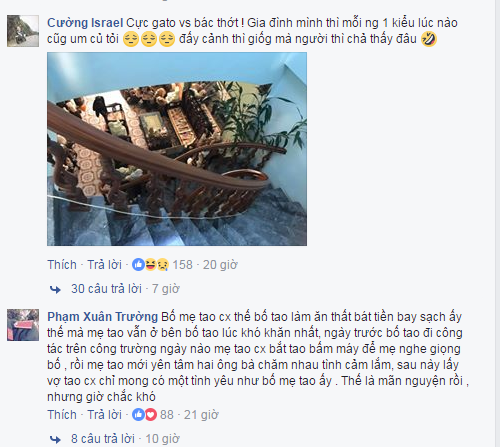Expand the 30 câu trả lời thread
Viewport: 500px width, 447px height.
pos(106,289)
